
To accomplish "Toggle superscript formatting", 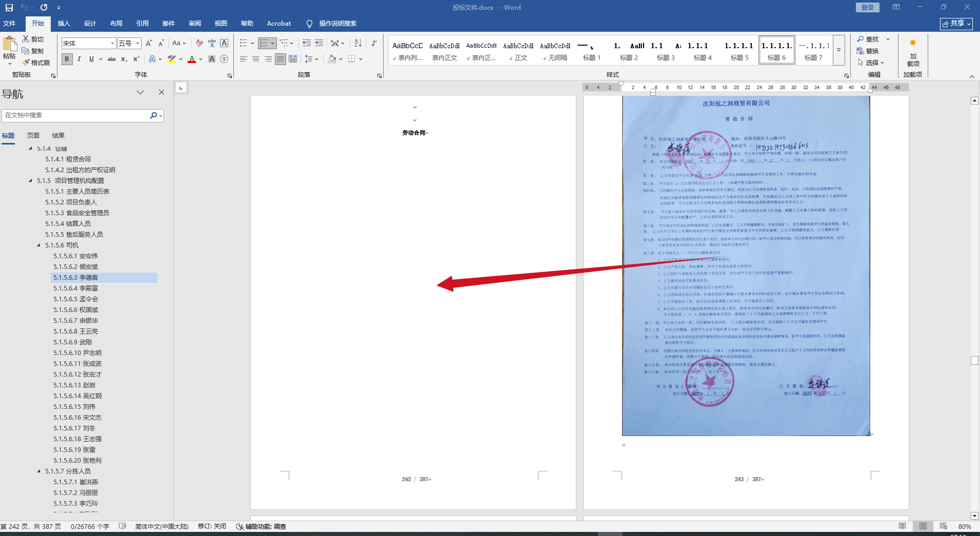I will point(136,59).
